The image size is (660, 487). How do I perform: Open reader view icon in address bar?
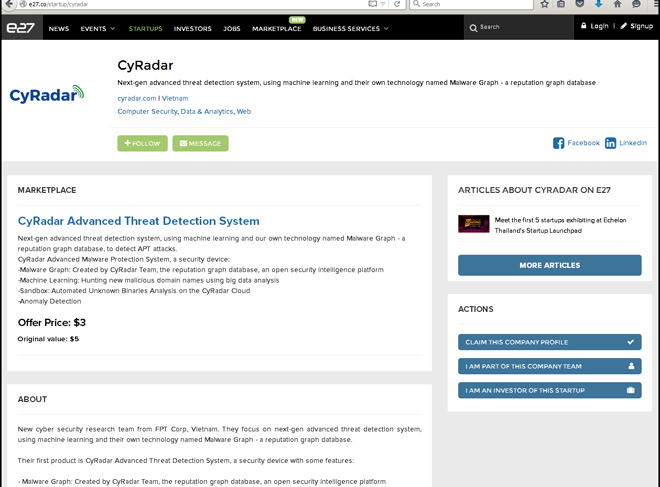point(372,4)
